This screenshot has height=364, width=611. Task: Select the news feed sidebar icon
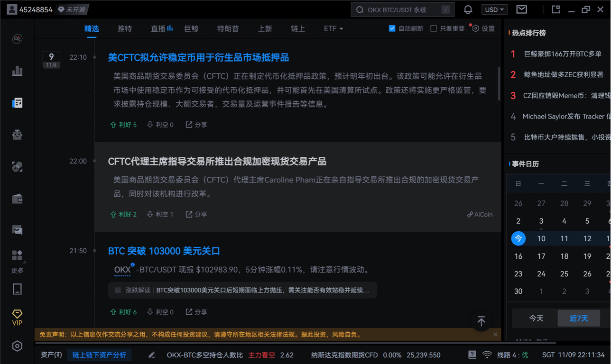17,103
